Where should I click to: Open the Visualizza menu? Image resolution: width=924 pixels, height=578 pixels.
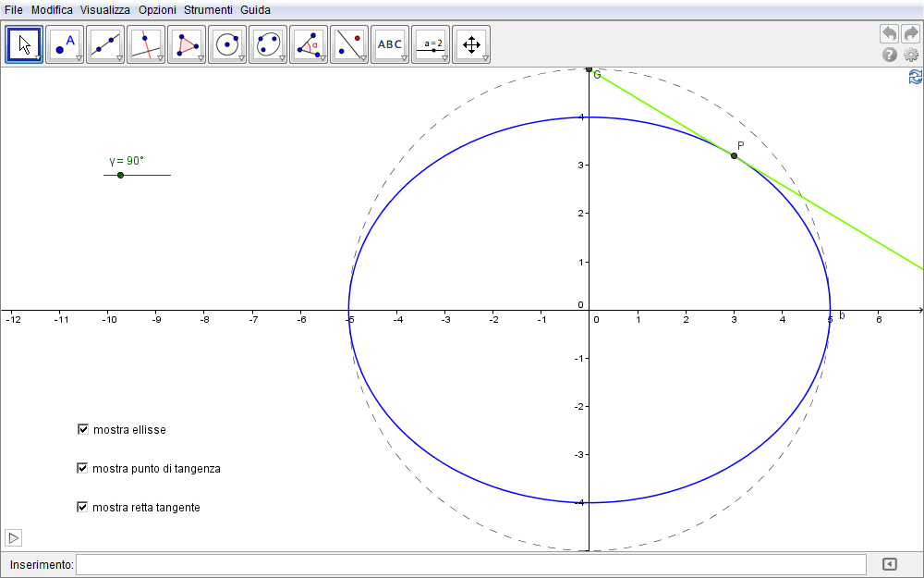click(104, 9)
